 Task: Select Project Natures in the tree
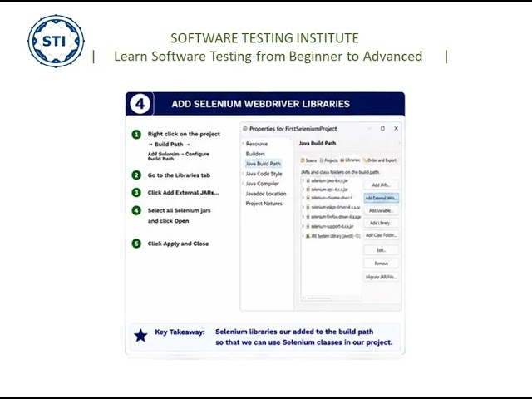click(x=264, y=204)
